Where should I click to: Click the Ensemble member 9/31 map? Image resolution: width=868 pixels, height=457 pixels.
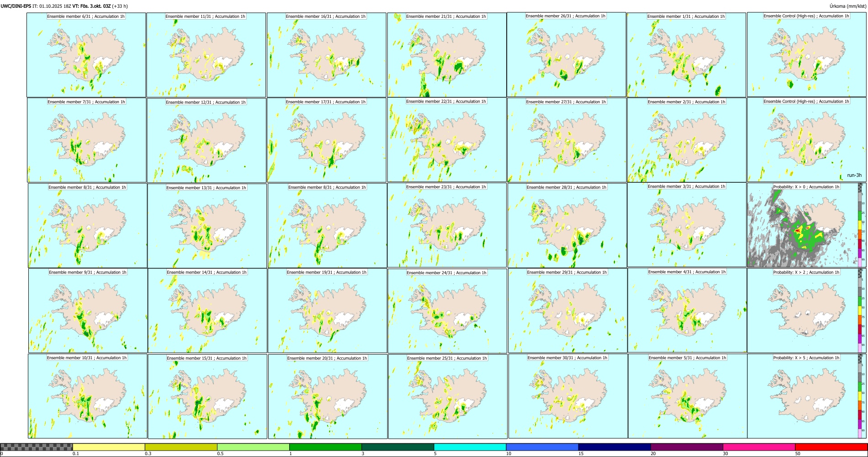tap(88, 310)
